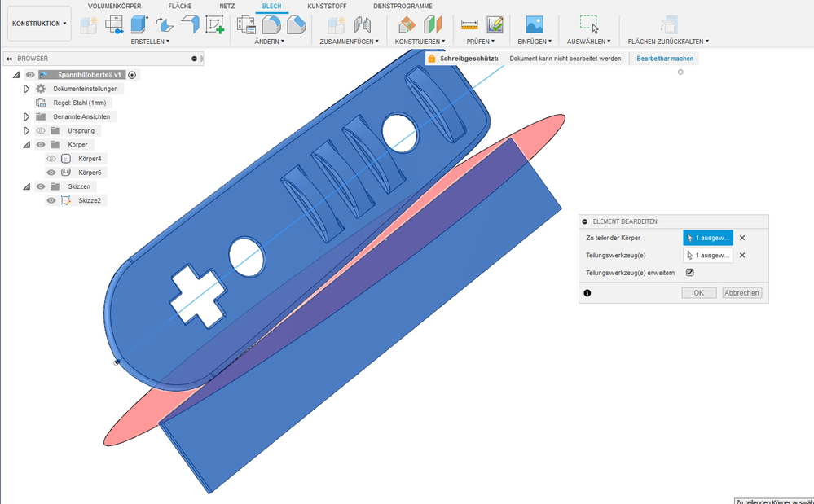Click the Extrude icon with blue box
Viewport: 814px width, 504px height.
[139, 24]
